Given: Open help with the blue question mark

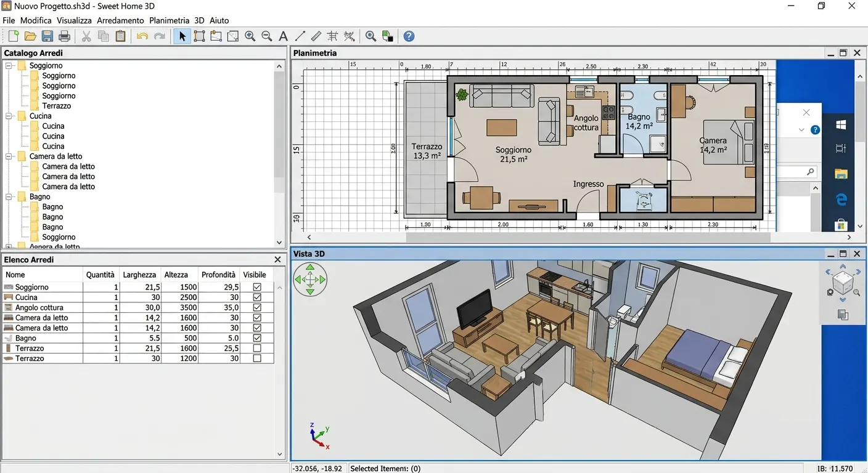Looking at the screenshot, I should 409,36.
